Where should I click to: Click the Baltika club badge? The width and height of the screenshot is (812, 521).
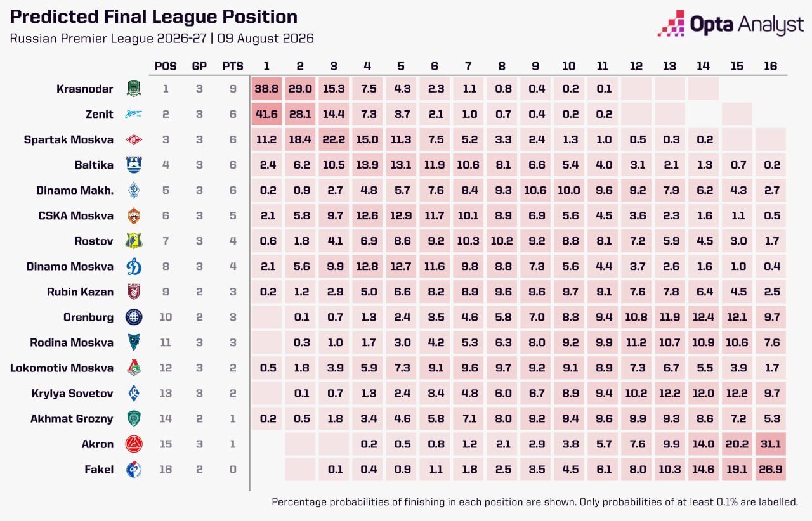(x=134, y=165)
